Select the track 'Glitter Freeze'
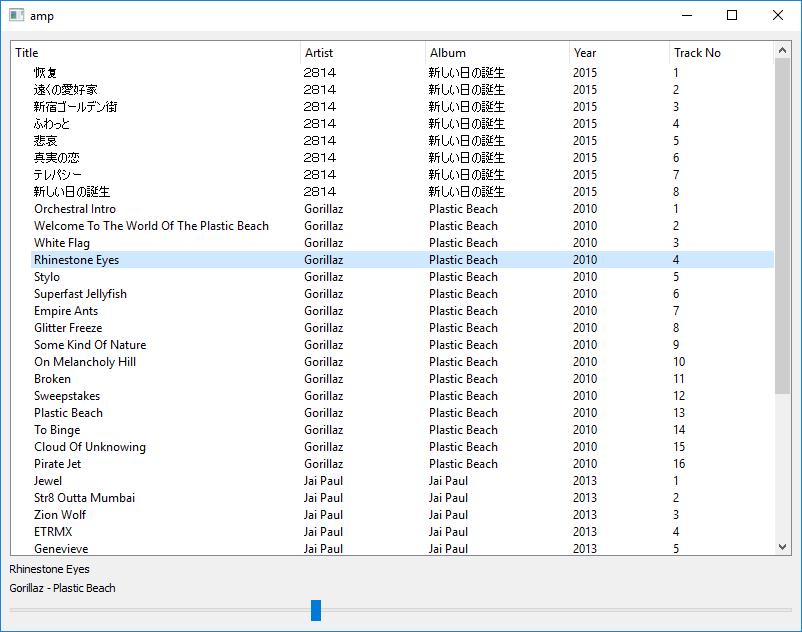The image size is (802, 632). tap(68, 328)
